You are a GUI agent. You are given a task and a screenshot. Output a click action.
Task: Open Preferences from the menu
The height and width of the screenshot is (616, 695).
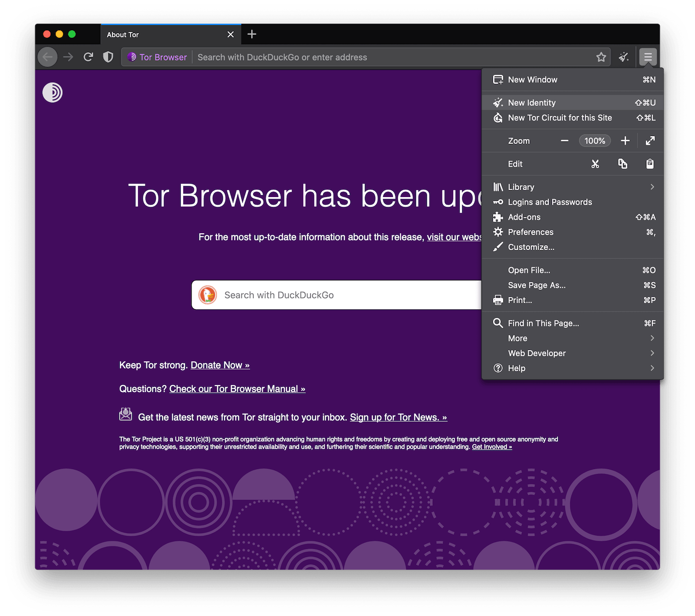pos(573,232)
